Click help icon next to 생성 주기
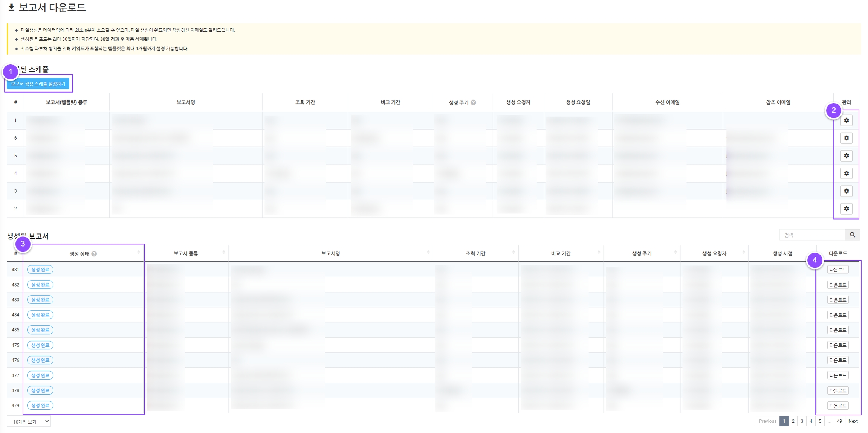868x433 pixels. 474,102
